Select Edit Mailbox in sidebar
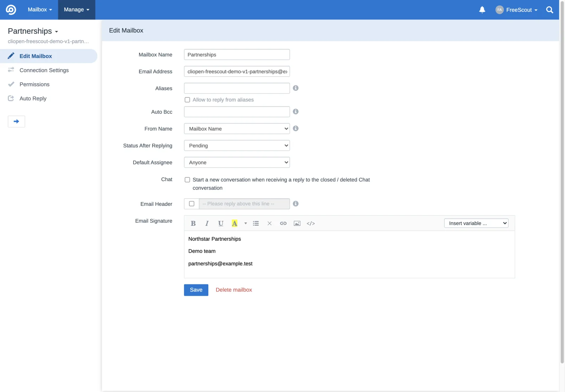This screenshot has height=392, width=565. (x=49, y=56)
